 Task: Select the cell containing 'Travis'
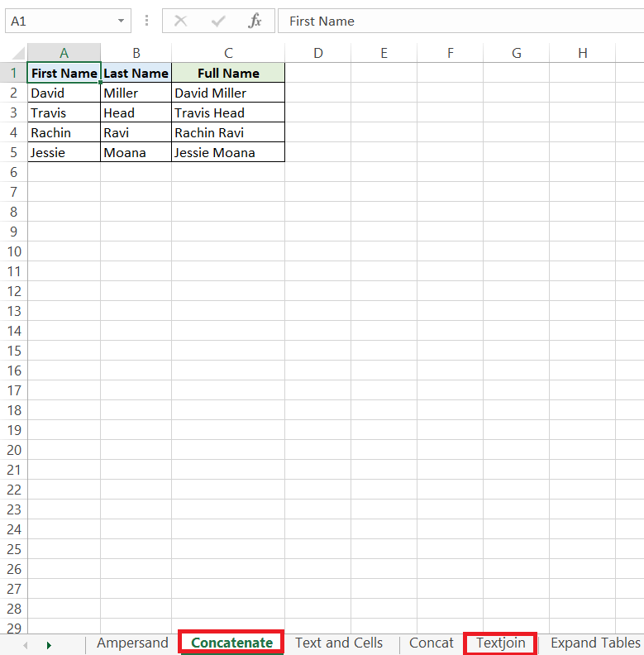point(64,112)
